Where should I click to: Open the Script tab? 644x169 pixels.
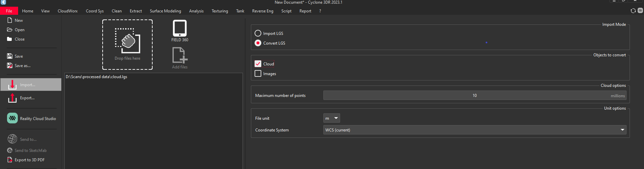[x=286, y=11]
